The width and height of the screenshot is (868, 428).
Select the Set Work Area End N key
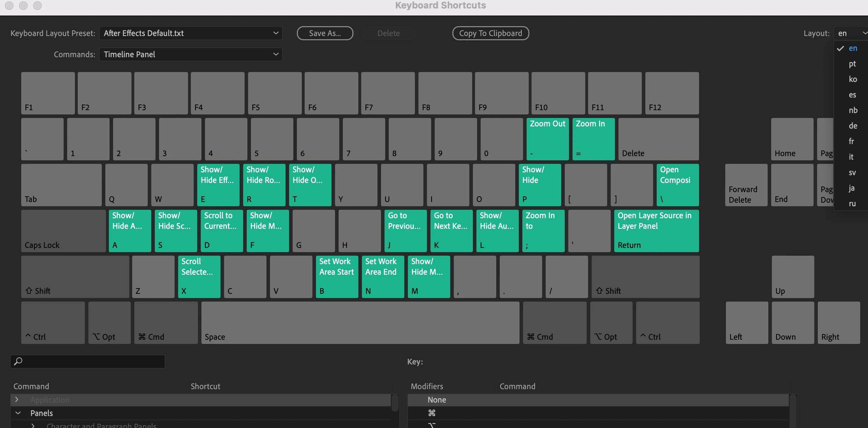click(383, 277)
